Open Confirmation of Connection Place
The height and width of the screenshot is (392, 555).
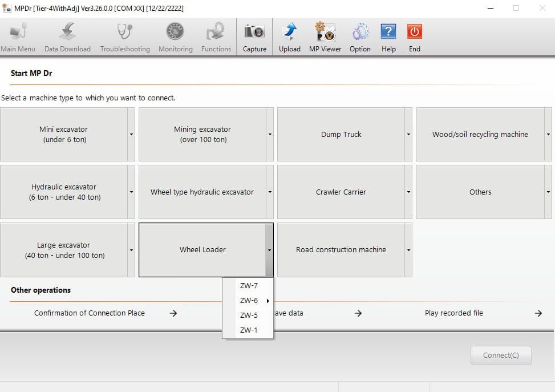coord(89,313)
